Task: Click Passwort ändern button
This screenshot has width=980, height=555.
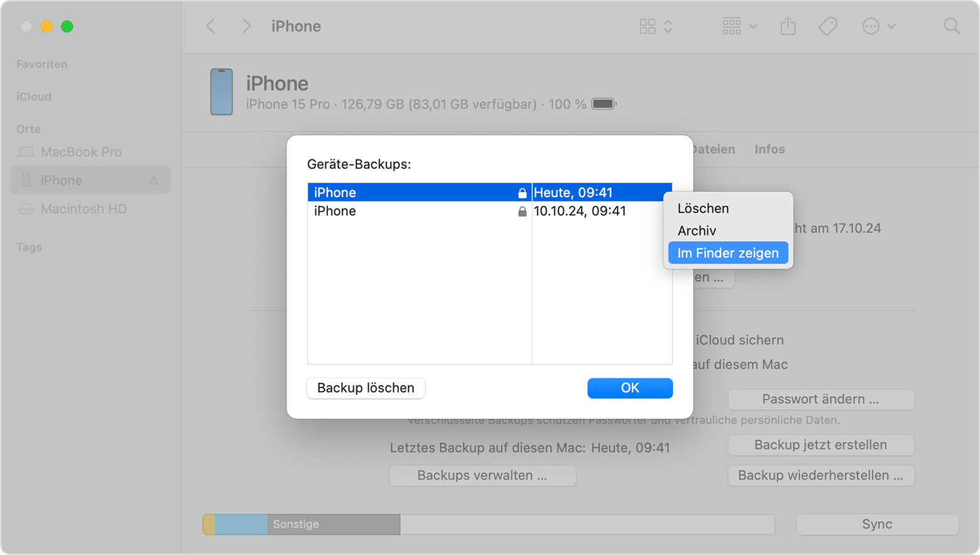Action: 821,399
